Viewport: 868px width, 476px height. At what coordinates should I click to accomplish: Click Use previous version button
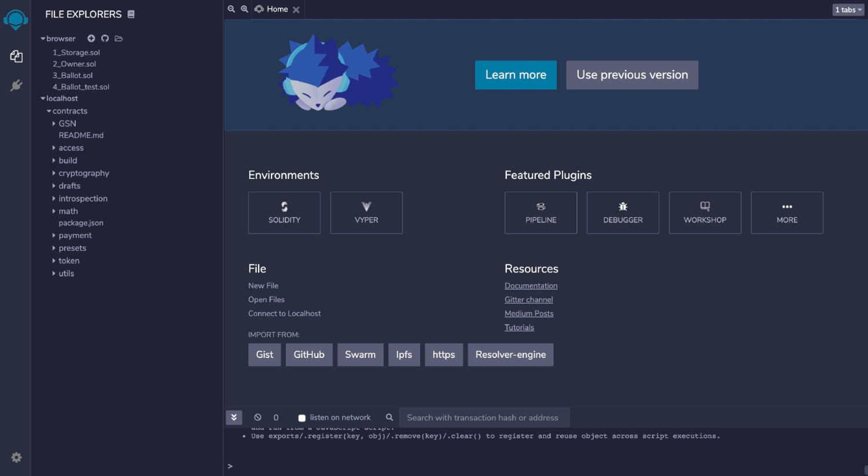[x=632, y=75]
